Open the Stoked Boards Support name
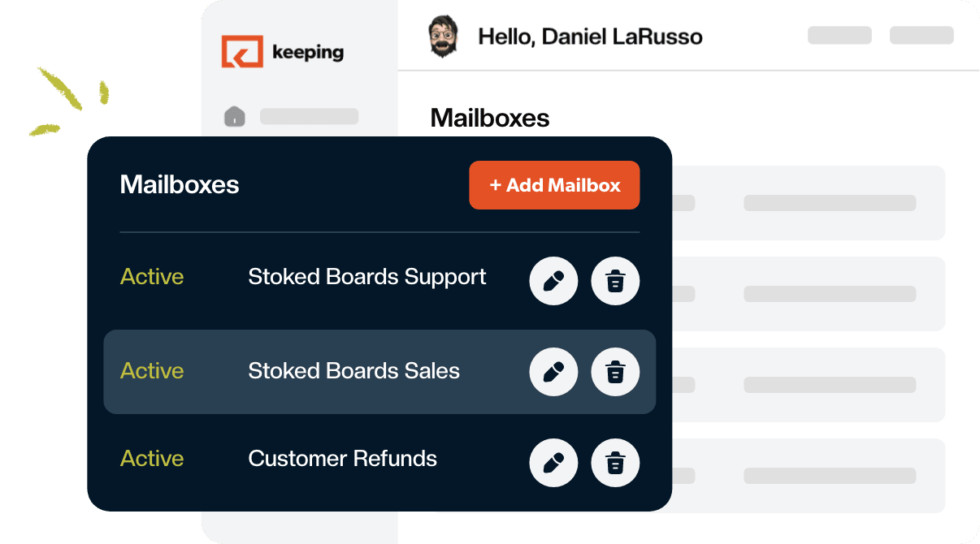This screenshot has width=980, height=544. point(366,277)
